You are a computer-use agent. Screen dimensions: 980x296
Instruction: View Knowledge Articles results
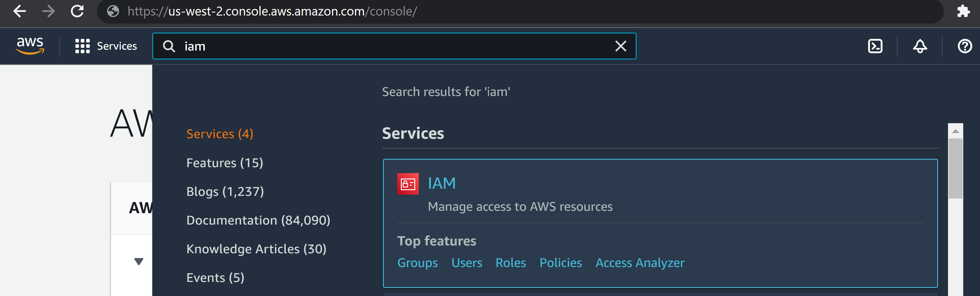tap(256, 249)
